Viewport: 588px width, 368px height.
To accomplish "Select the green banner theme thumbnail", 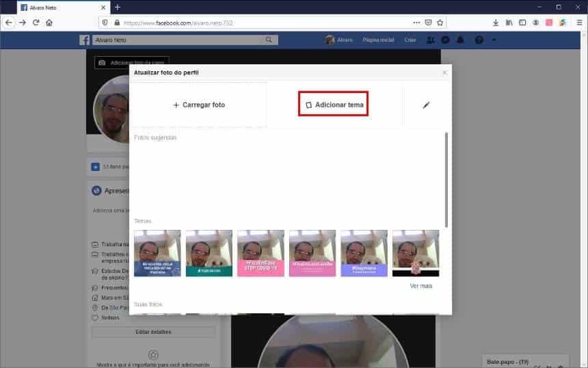I will (209, 253).
